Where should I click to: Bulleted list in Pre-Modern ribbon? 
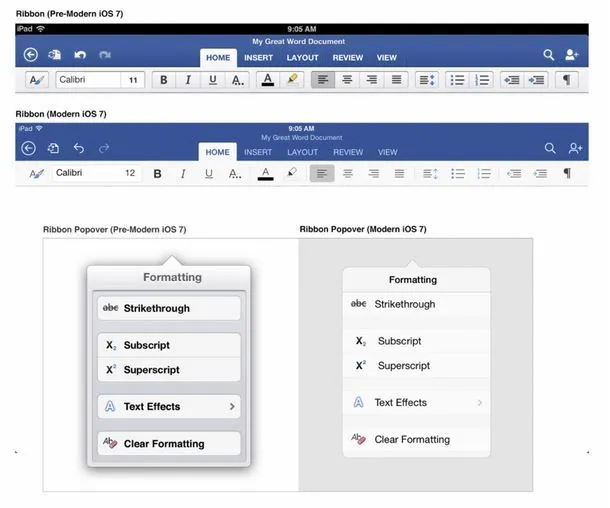[x=457, y=80]
